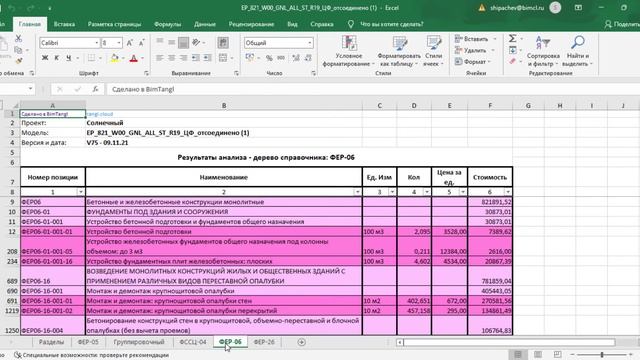Screen dimensions: 640x360
Task: Click into the formula bar text
Action: pyautogui.click(x=372, y=89)
